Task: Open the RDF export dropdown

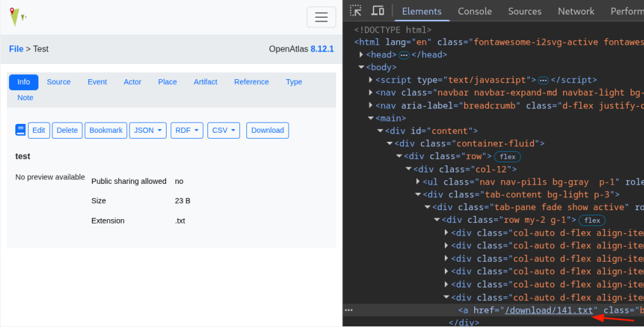Action: tap(186, 130)
